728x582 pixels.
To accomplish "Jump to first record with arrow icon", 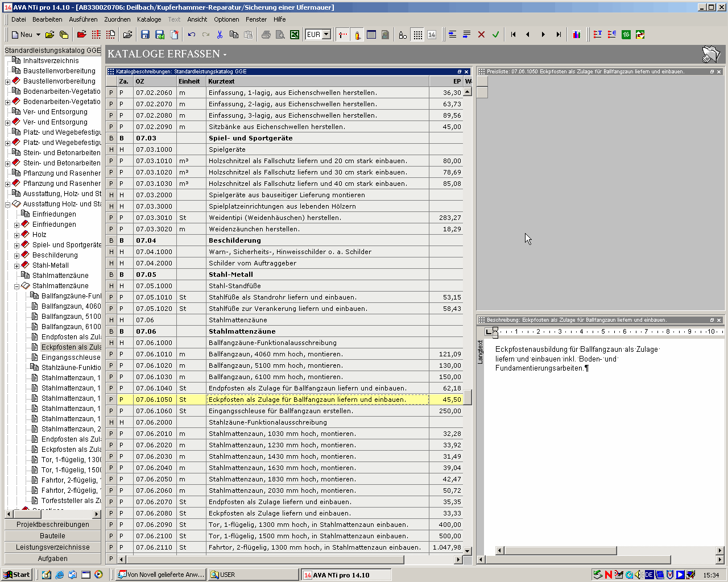I will pyautogui.click(x=513, y=35).
